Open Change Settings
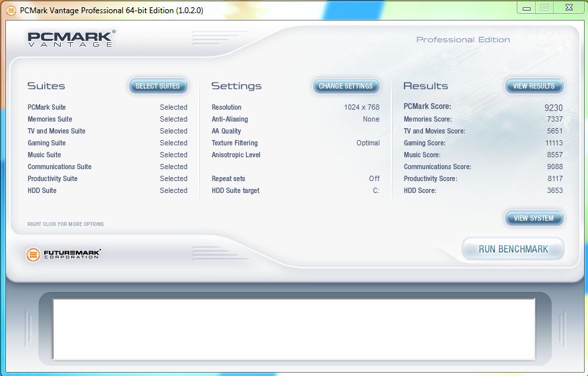The image size is (588, 376). pos(346,86)
